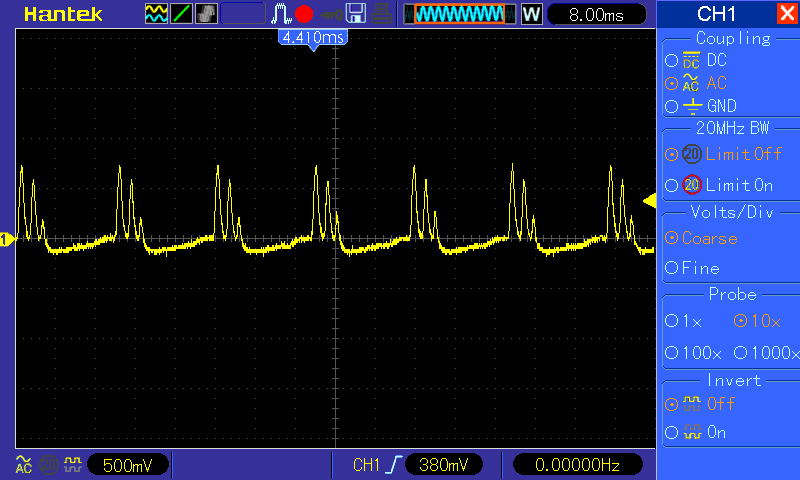Set probe attenuation to 10x
This screenshot has height=480, width=800.
pyautogui.click(x=757, y=321)
